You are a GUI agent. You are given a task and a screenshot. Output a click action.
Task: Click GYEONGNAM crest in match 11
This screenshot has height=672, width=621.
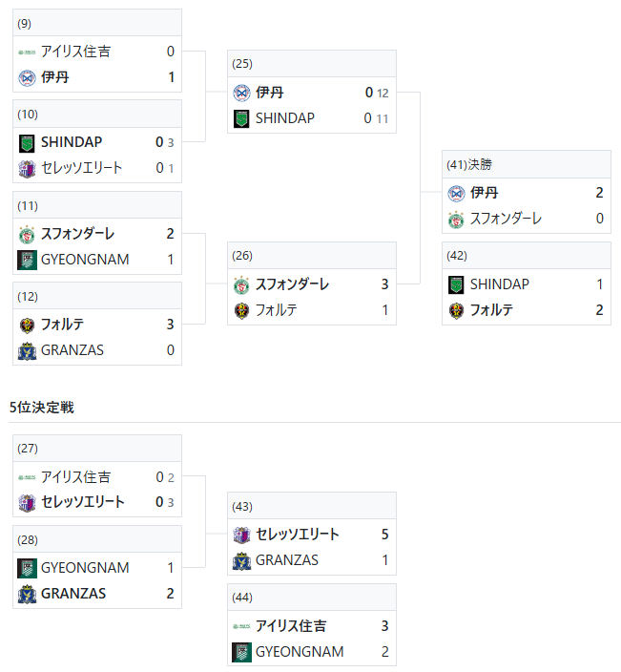[x=27, y=261]
